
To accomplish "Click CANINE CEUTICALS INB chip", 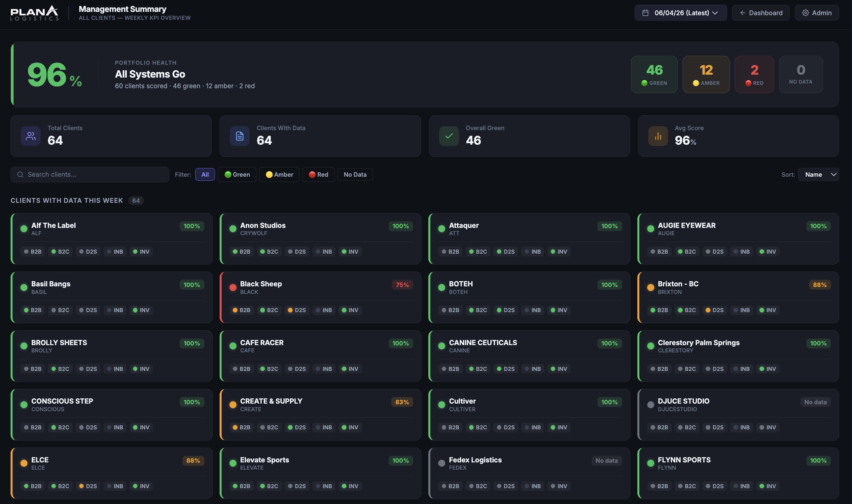I will click(533, 369).
